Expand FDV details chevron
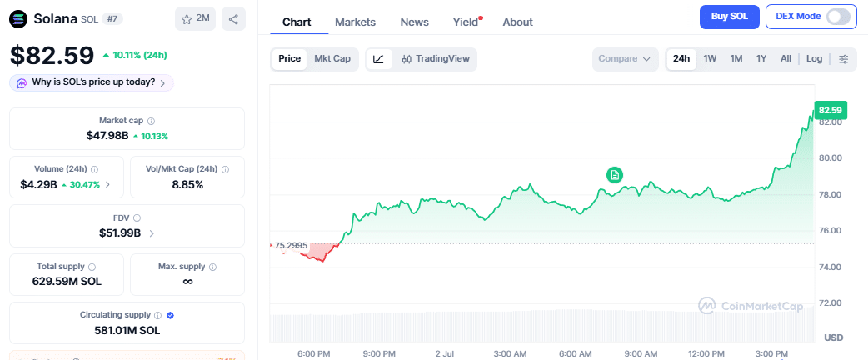The width and height of the screenshot is (868, 360). tap(152, 233)
